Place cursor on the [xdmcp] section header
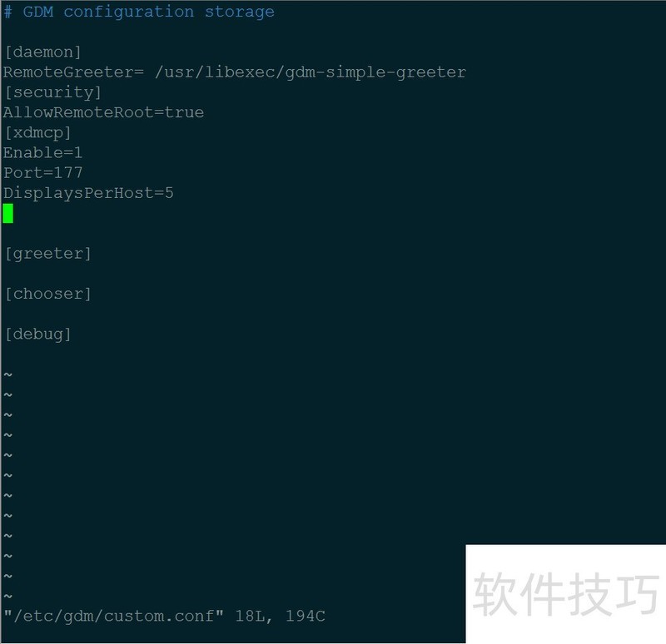 (37, 132)
